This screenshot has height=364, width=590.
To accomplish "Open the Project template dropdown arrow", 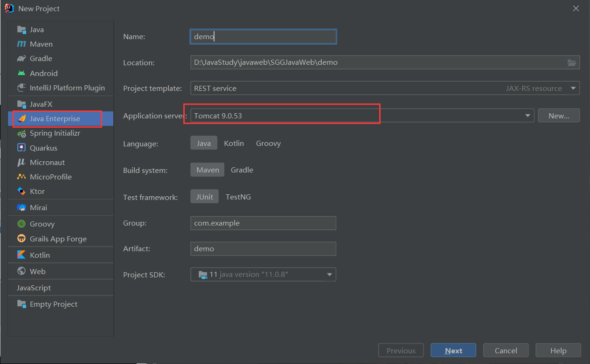I will tap(572, 88).
